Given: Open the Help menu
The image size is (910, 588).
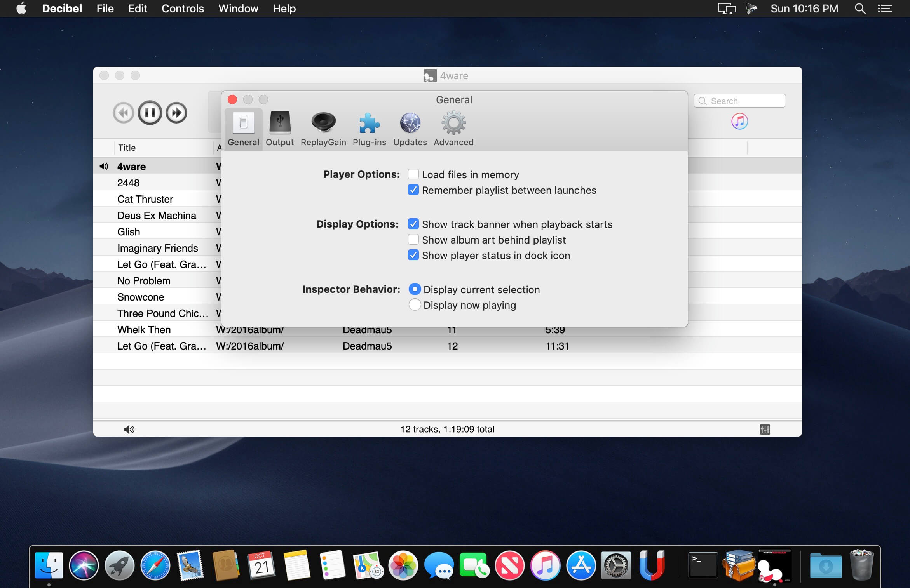Looking at the screenshot, I should coord(284,9).
